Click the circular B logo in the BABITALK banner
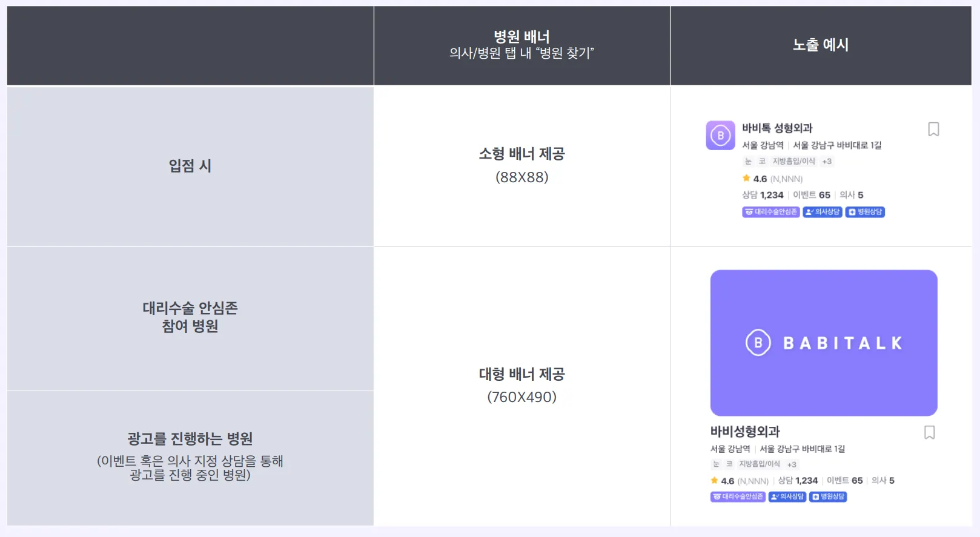 pos(758,343)
